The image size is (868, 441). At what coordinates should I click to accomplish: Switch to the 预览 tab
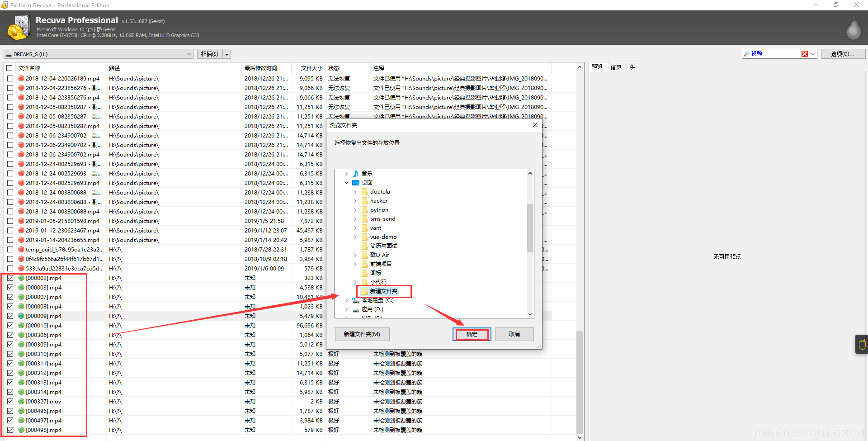pyautogui.click(x=597, y=67)
